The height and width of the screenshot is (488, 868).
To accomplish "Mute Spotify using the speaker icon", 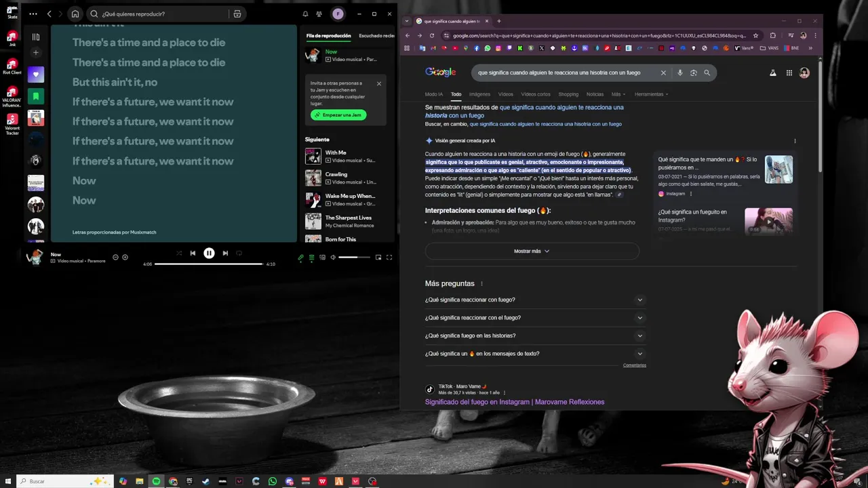I will 333,258.
